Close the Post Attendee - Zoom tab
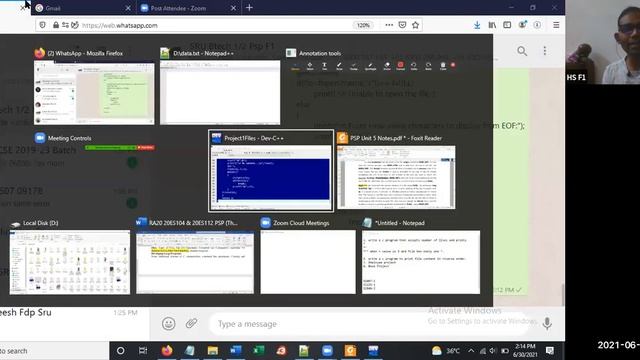 (233, 8)
